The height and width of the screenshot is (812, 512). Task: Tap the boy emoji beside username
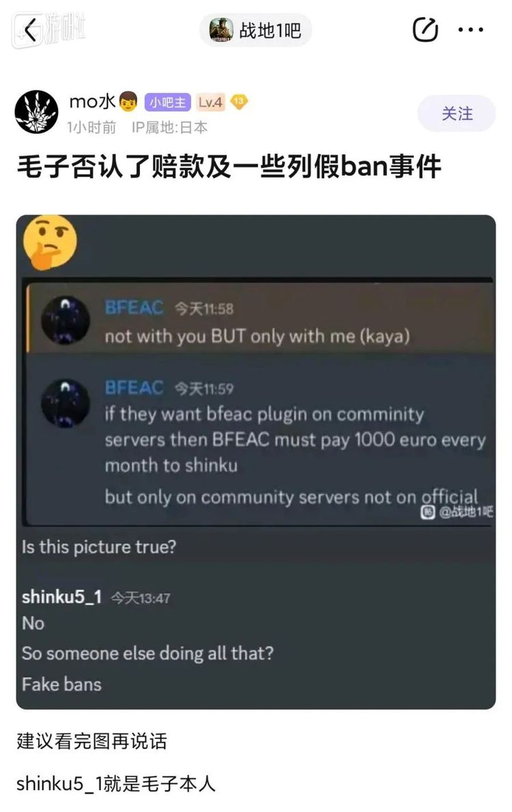128,102
